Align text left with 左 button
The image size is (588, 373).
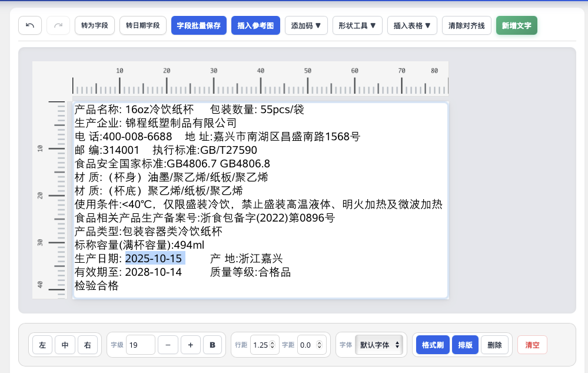[42, 345]
